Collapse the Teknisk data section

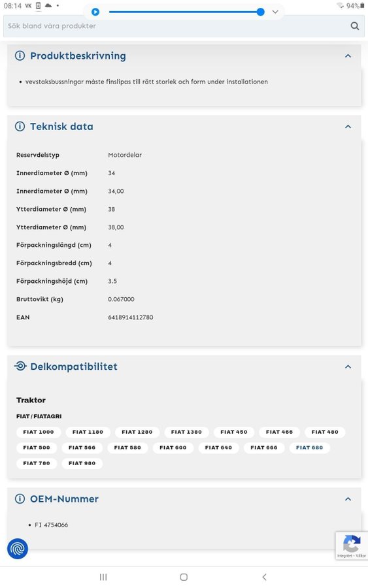click(348, 127)
